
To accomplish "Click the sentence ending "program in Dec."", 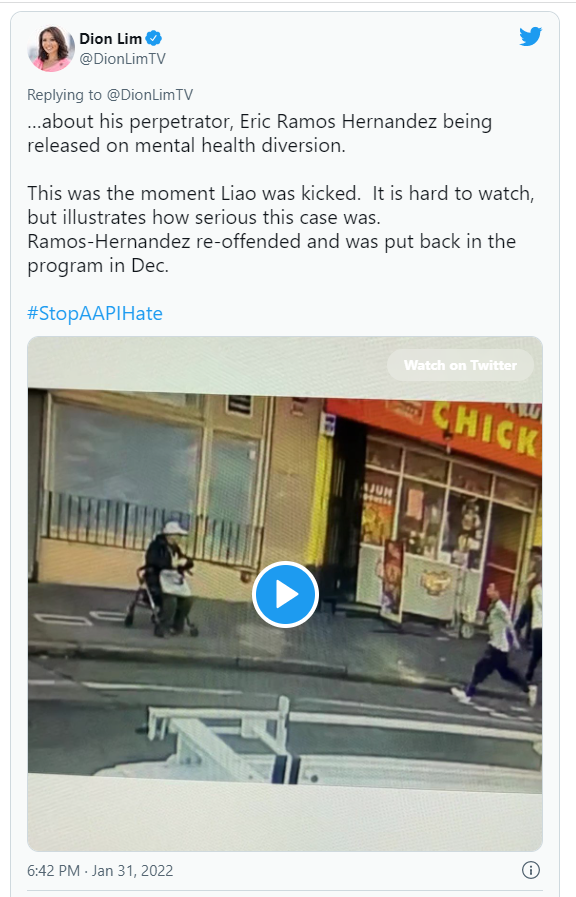I will pyautogui.click(x=272, y=253).
